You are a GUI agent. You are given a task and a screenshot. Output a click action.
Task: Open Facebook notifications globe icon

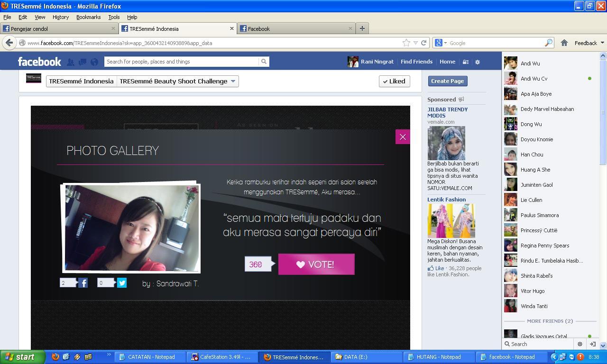94,62
